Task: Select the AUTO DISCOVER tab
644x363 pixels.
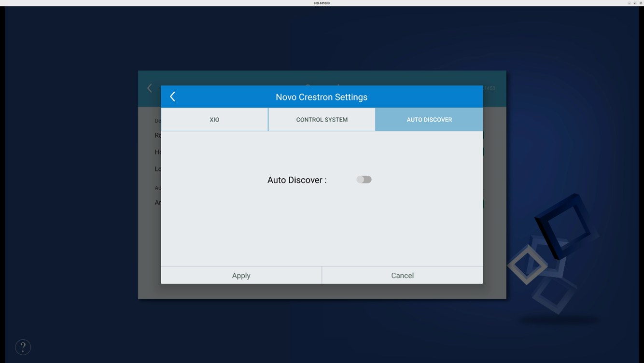Action: (429, 120)
